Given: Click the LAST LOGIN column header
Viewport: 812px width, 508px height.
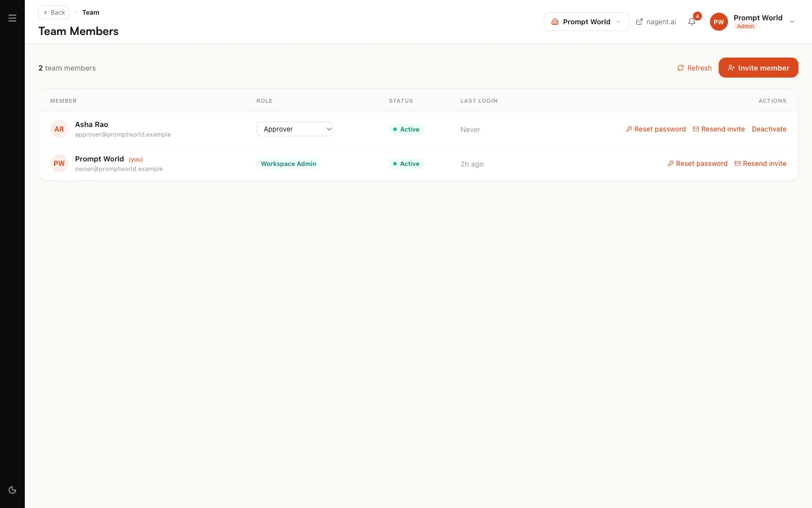Looking at the screenshot, I should [479, 101].
